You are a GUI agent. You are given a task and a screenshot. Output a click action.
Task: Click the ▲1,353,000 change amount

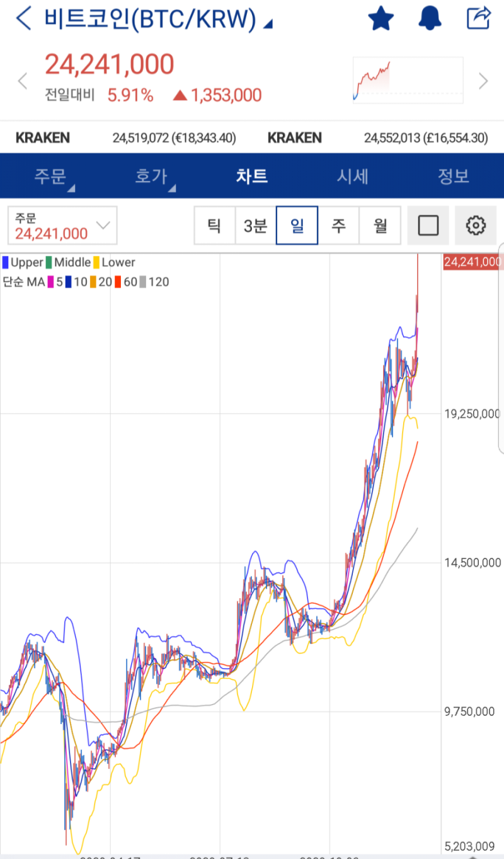[x=217, y=95]
